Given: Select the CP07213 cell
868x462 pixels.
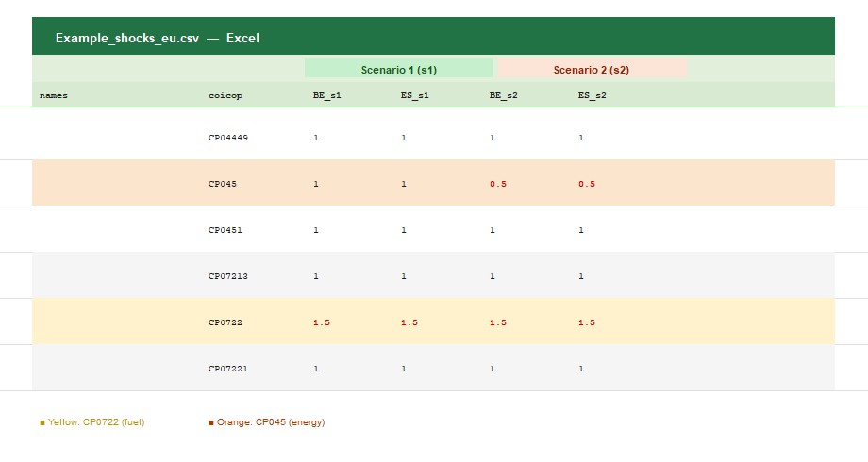Looking at the screenshot, I should tap(228, 276).
